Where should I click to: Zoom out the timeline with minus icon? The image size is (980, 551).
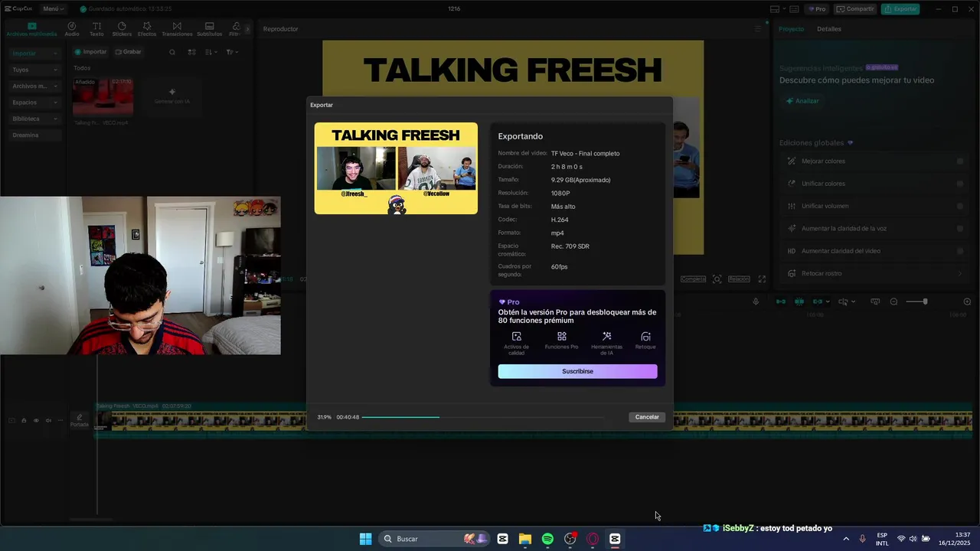pos(893,302)
